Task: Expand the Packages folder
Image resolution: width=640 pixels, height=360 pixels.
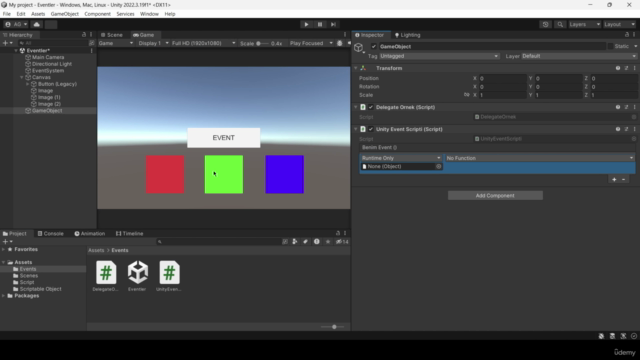Action: point(4,296)
